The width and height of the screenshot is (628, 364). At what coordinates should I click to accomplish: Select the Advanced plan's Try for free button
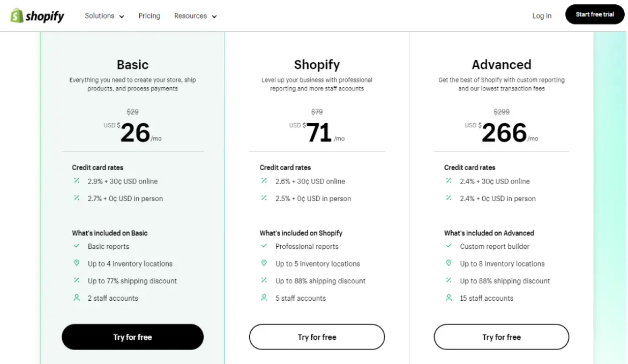501,337
